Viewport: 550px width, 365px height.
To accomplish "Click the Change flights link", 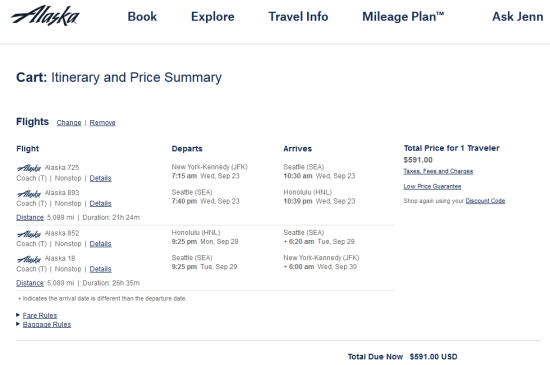I will [69, 123].
